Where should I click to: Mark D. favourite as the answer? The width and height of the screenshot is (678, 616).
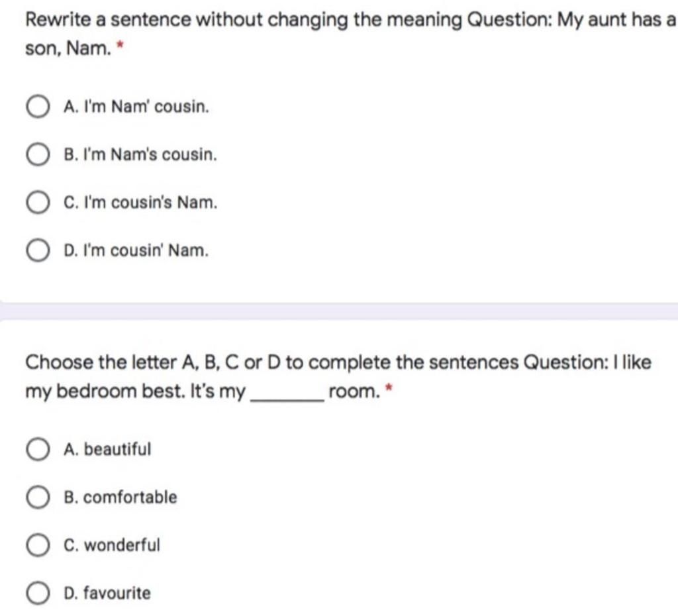(x=38, y=593)
